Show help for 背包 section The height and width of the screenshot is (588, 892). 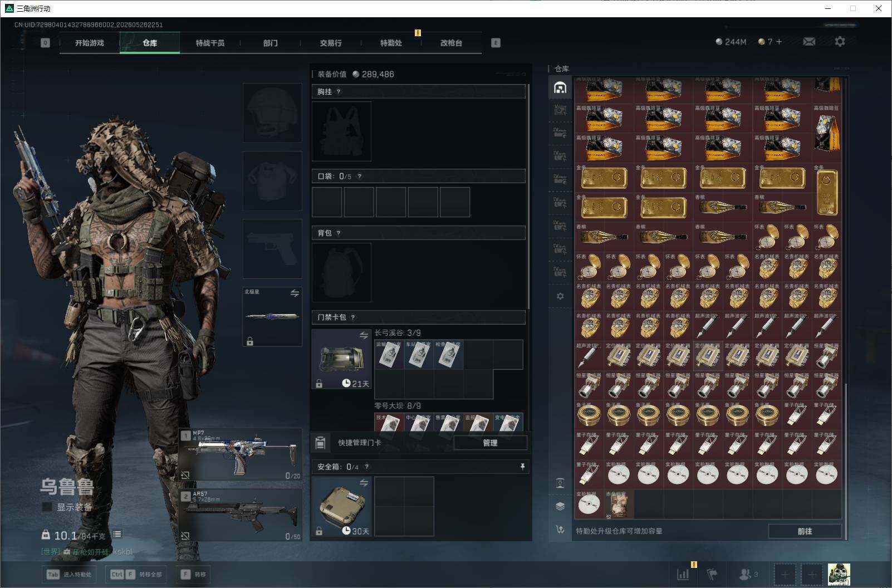pyautogui.click(x=339, y=233)
